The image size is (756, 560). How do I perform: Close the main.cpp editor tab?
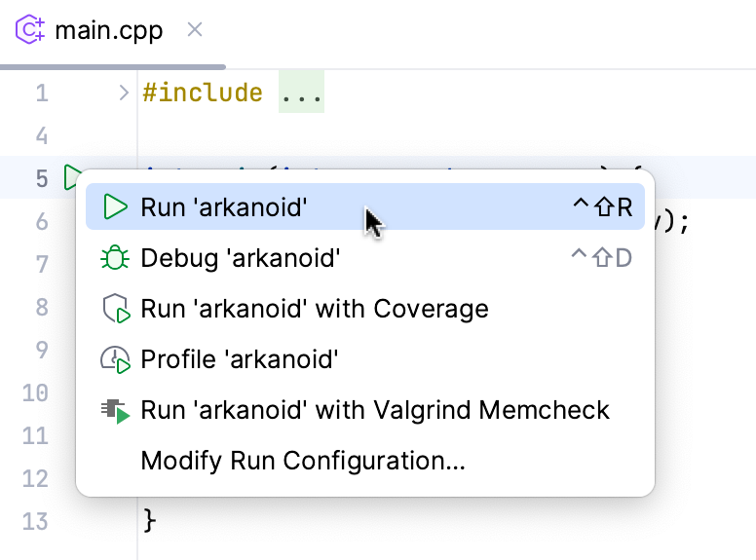click(195, 29)
